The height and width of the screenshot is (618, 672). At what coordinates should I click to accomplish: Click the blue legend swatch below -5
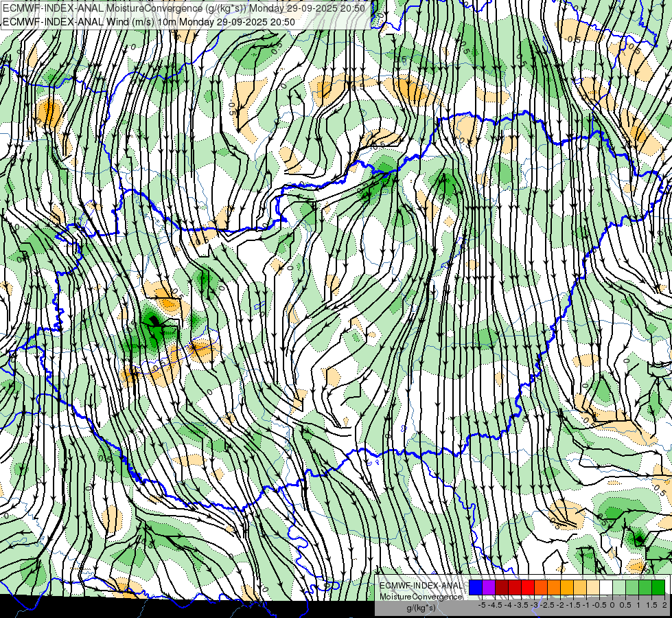[476, 588]
